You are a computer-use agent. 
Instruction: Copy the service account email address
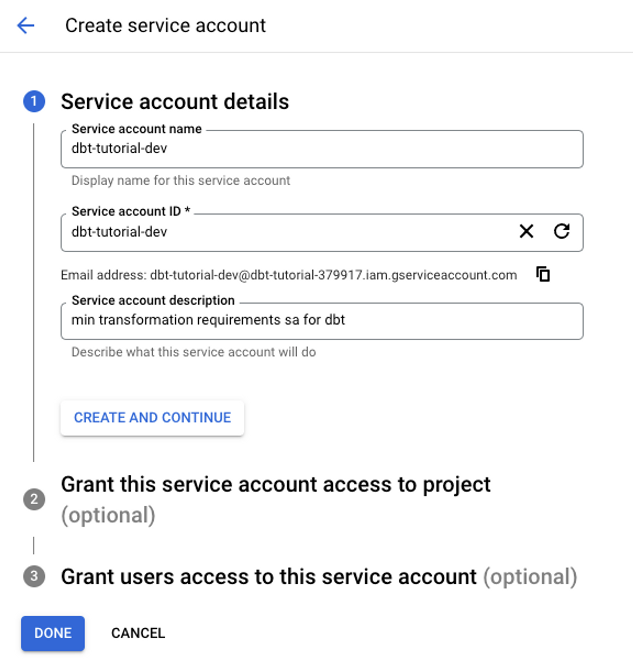[x=543, y=274]
